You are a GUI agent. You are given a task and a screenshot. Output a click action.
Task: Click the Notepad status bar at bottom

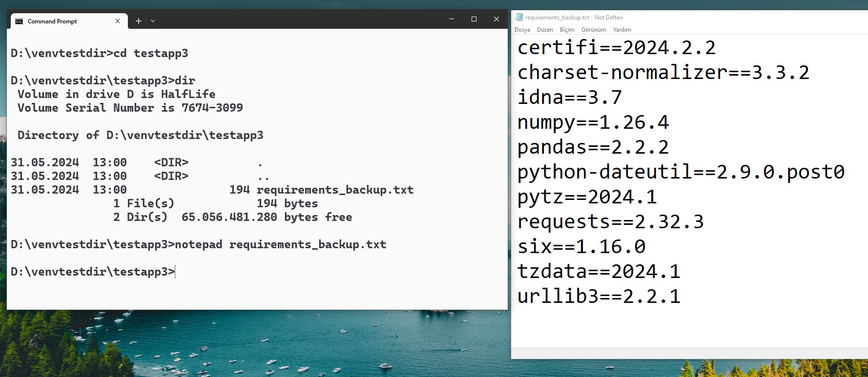click(689, 353)
